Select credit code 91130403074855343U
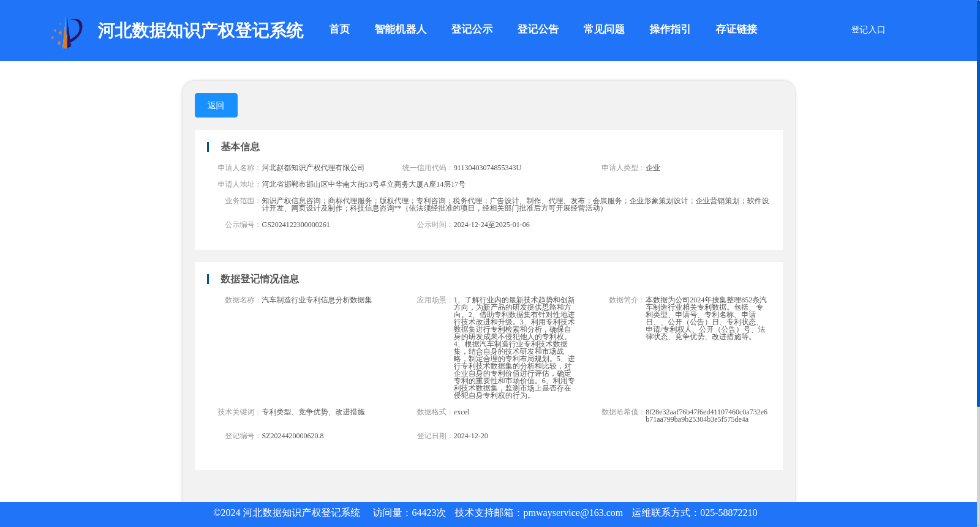Viewport: 980px width, 527px height. click(x=488, y=168)
